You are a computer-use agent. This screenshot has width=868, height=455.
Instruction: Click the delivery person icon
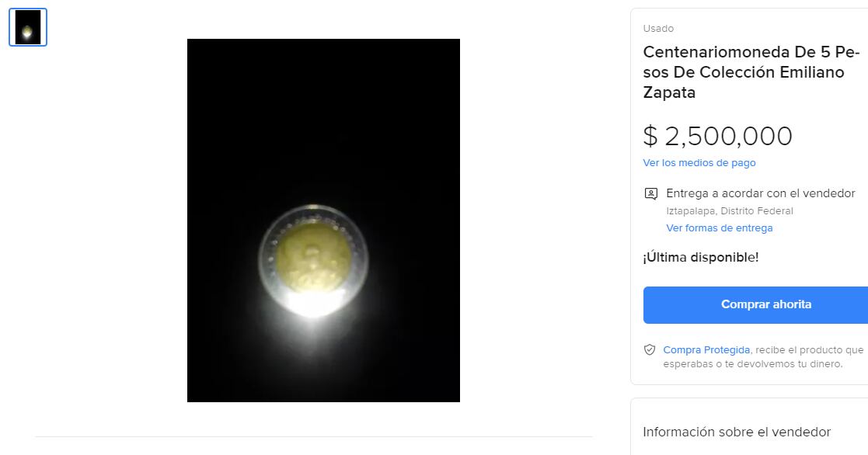click(x=650, y=193)
